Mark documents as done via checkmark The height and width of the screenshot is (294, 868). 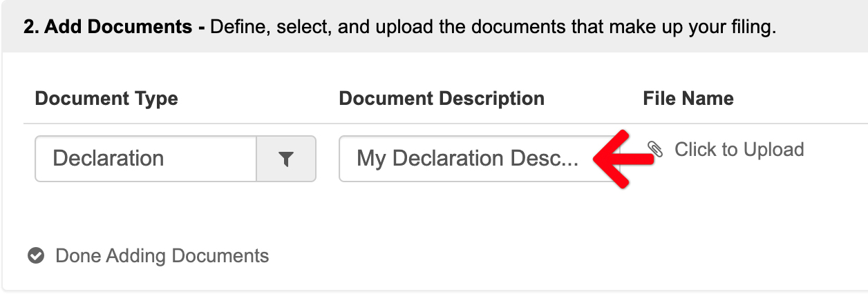tap(36, 256)
